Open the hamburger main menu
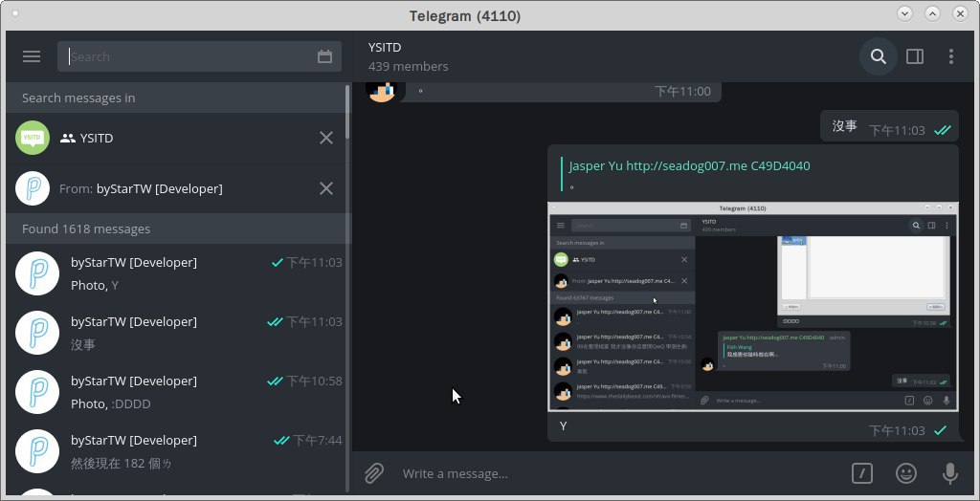 [32, 56]
